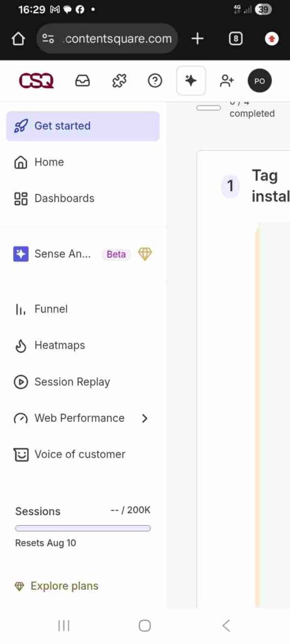Select Get started in sidebar
This screenshot has height=644, width=290.
(x=82, y=126)
